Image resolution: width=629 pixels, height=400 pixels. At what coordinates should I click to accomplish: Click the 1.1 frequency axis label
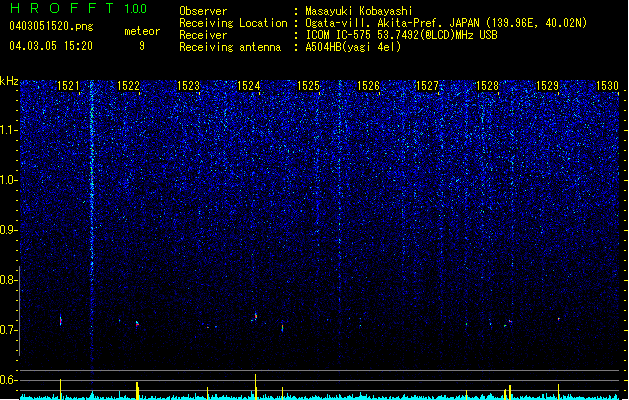tap(8, 130)
